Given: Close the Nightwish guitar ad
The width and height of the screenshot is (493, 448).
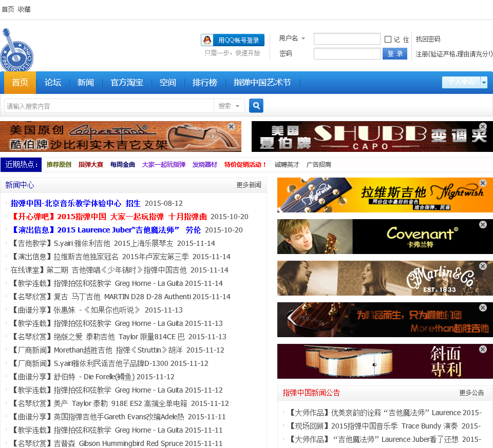Looking at the screenshot, I should [x=483, y=183].
